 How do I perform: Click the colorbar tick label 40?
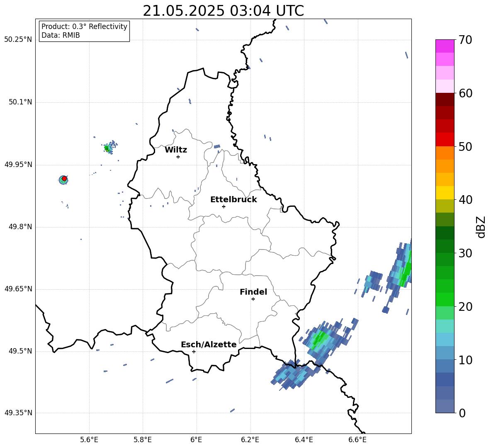465,200
